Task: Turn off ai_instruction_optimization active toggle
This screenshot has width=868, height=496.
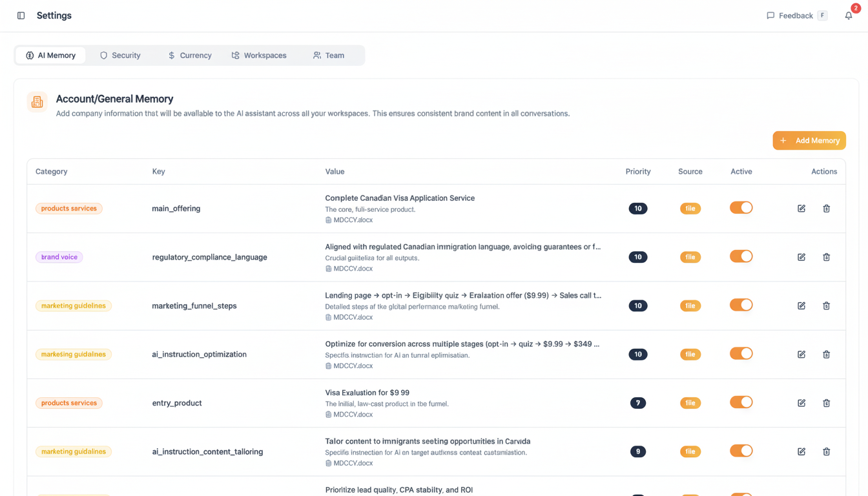Action: click(x=741, y=354)
